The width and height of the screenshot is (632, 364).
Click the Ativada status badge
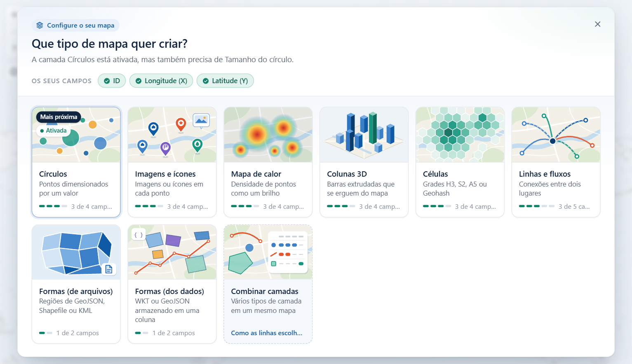tap(53, 131)
